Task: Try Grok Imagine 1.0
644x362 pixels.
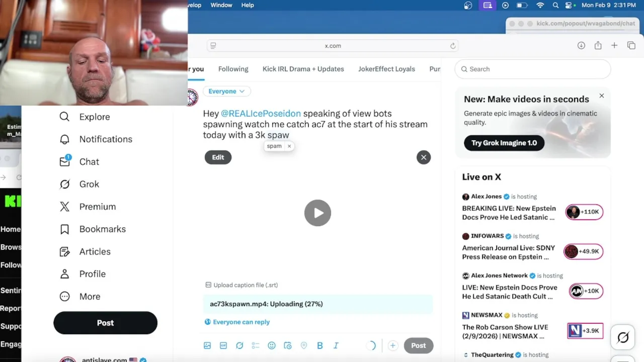Action: tap(504, 143)
